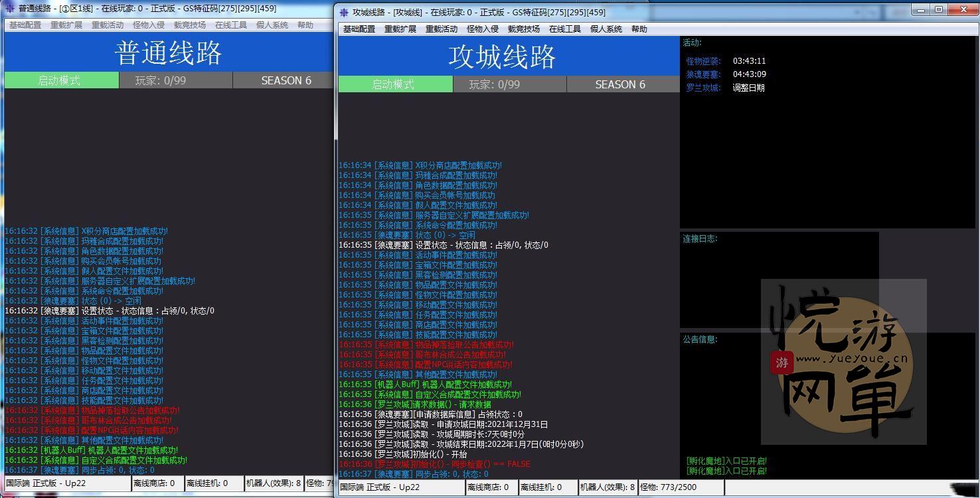The width and height of the screenshot is (980, 498).
Task: Click the 攻城线路 window title bar icon
Action: [344, 13]
